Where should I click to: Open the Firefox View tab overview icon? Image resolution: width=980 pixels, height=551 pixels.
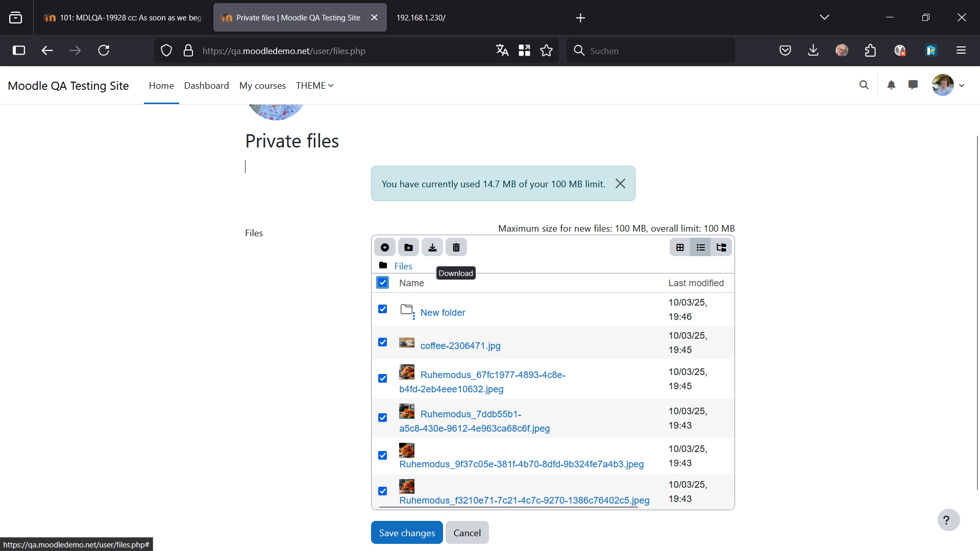(x=16, y=18)
